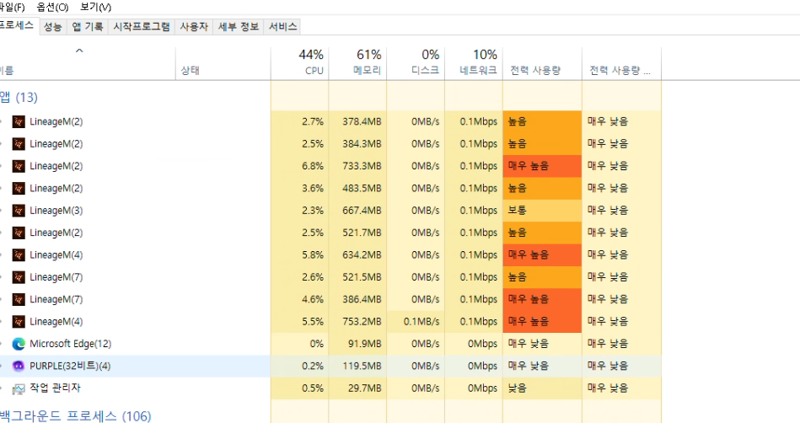Go to the 서비스 tab
This screenshot has height=423, width=800.
coord(283,27)
